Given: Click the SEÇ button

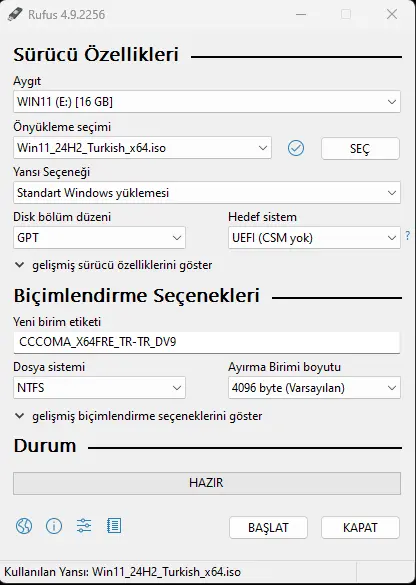Looking at the screenshot, I should pos(360,148).
